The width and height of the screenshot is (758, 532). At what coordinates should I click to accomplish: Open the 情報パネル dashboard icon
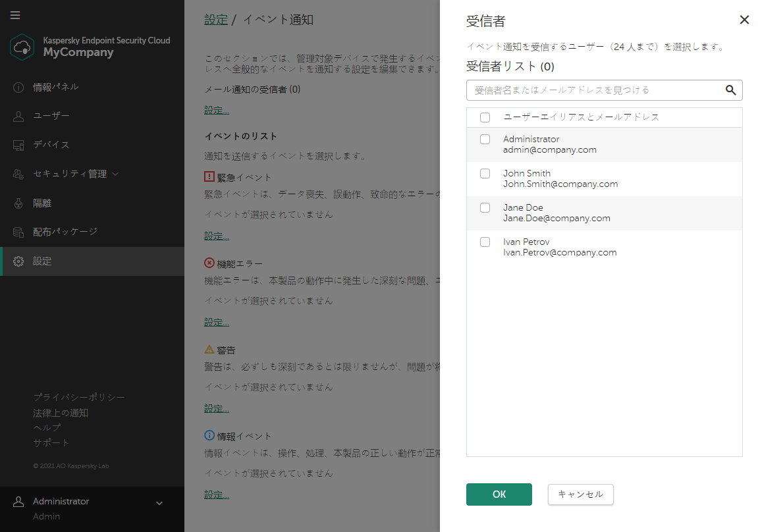(x=14, y=87)
